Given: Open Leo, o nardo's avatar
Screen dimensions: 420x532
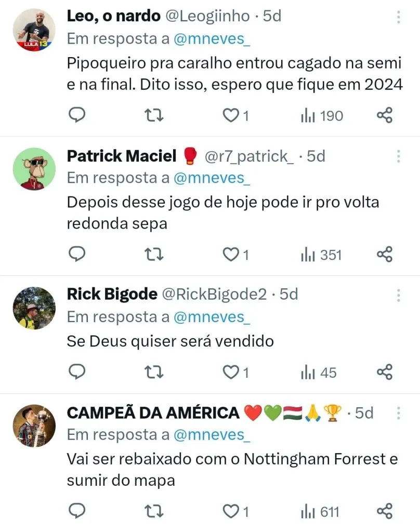Looking at the screenshot, I should coord(34,30).
